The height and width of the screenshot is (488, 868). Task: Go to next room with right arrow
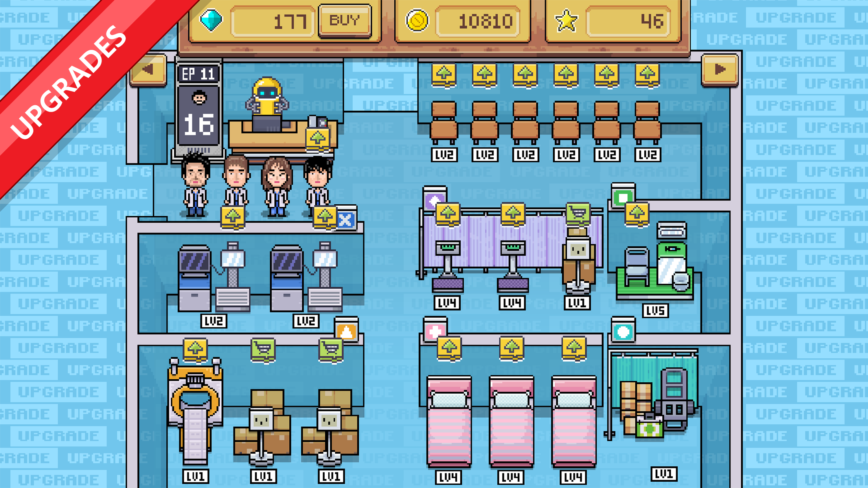719,70
